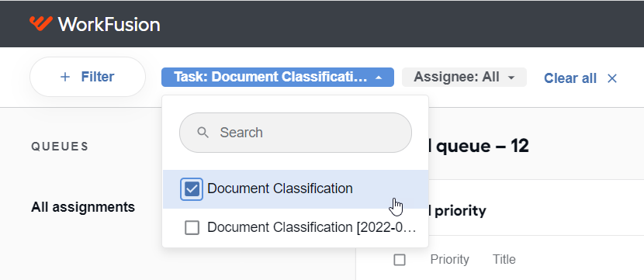Sort by the Priority column header
The image size is (644, 280).
coord(450,260)
